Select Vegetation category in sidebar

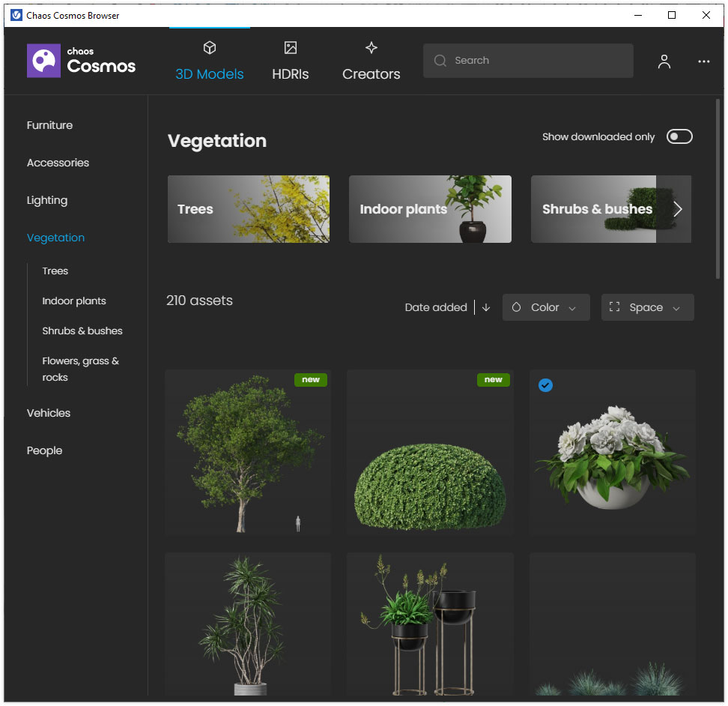pyautogui.click(x=55, y=238)
